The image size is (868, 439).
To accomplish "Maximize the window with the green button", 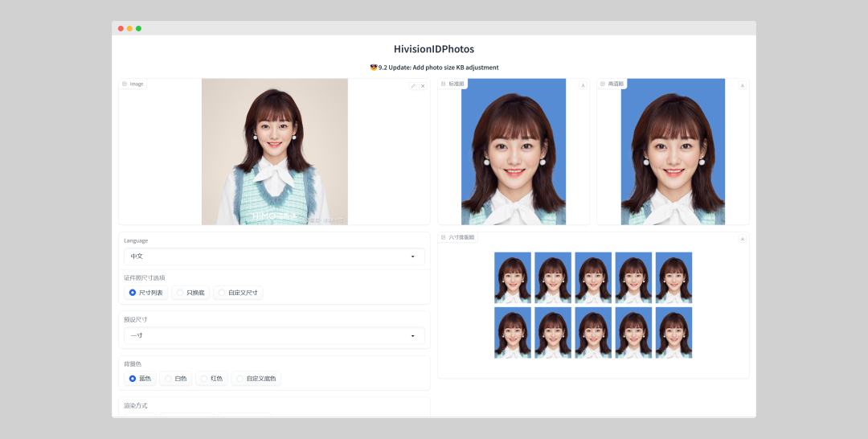I will pyautogui.click(x=138, y=28).
